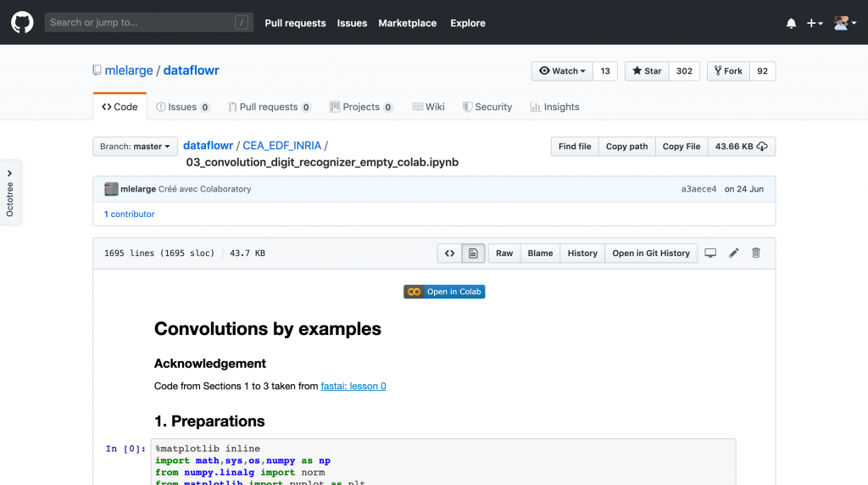Toggle Watch on this repository
The height and width of the screenshot is (485, 868).
(x=562, y=71)
